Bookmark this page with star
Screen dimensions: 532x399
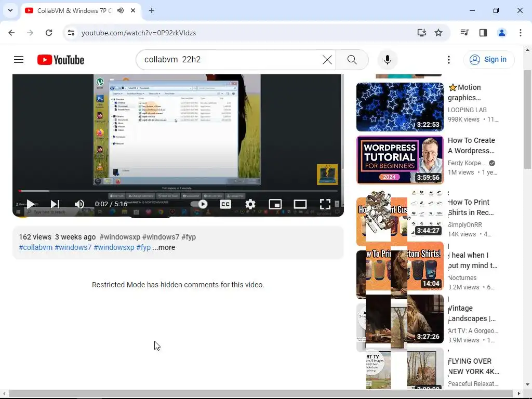pos(438,33)
